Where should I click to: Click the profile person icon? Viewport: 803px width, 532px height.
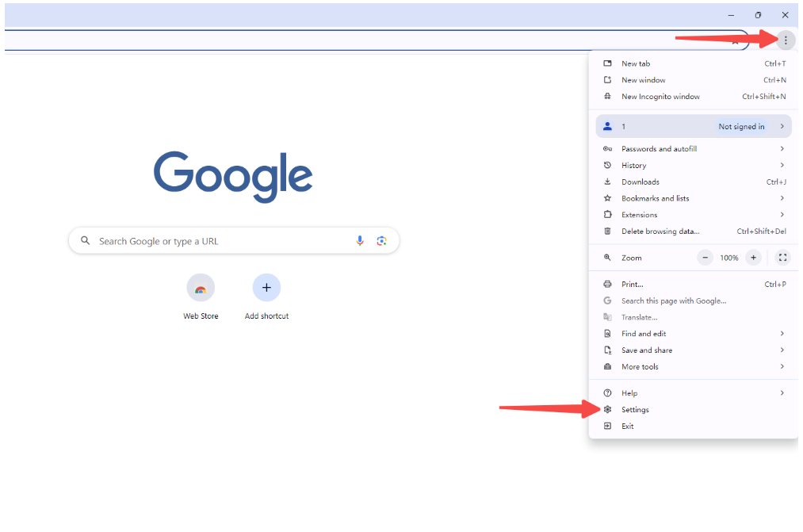[x=607, y=126]
